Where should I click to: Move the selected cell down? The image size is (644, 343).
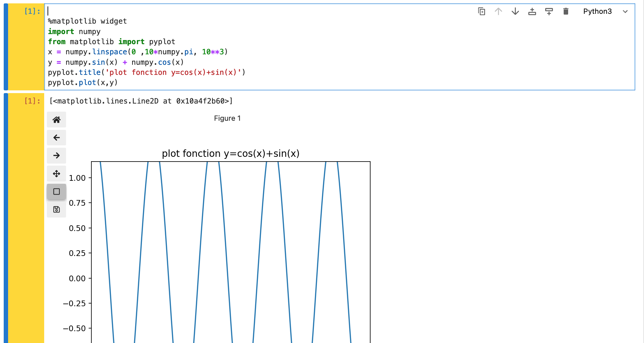[x=515, y=11]
